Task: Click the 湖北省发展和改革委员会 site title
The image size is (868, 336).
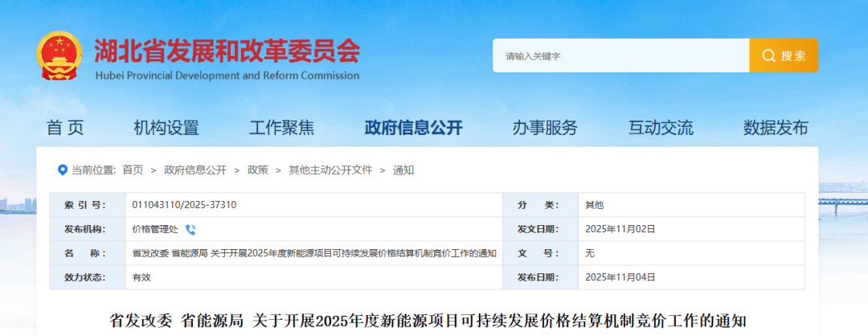Action: 227,51
